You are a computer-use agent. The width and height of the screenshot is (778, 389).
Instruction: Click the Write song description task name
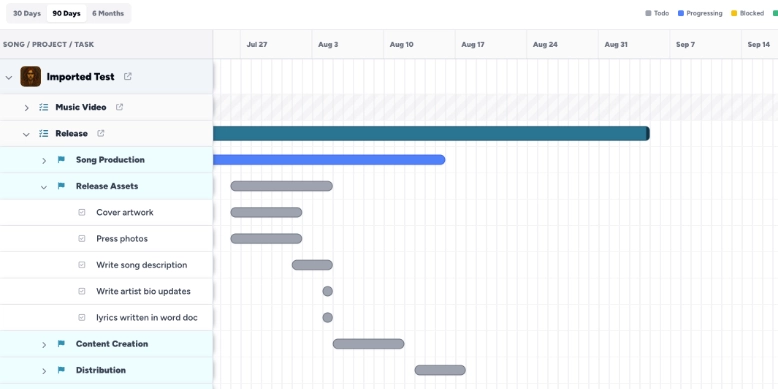[142, 265]
